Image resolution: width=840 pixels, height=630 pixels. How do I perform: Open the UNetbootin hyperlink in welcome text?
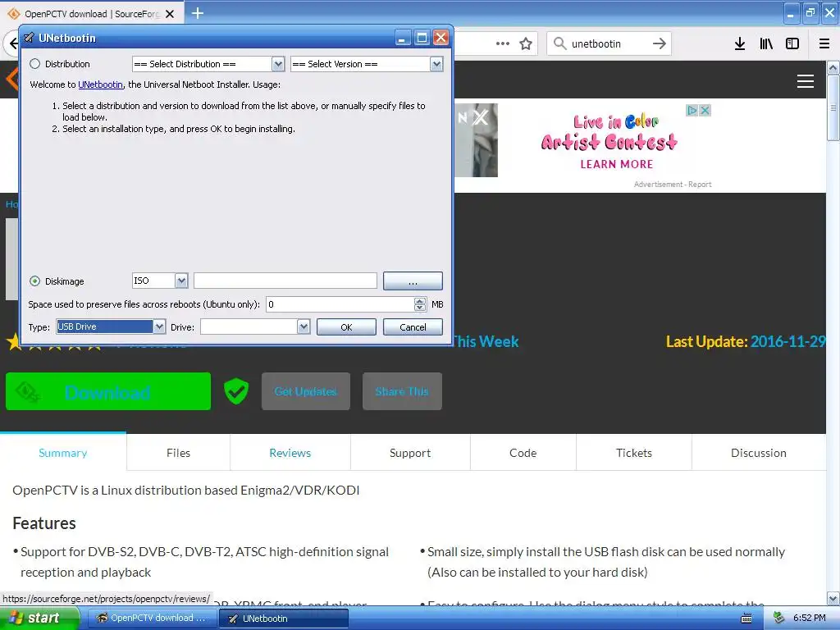101,84
